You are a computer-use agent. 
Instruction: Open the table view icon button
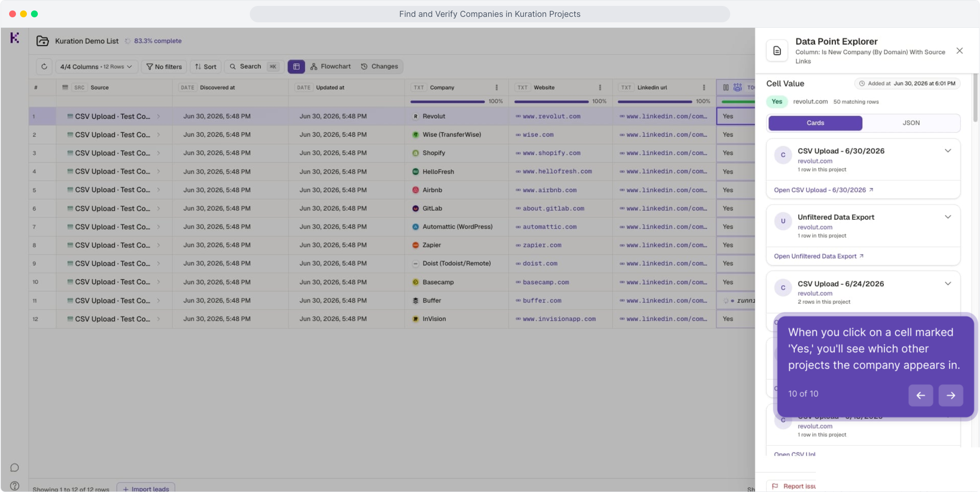[x=296, y=67]
